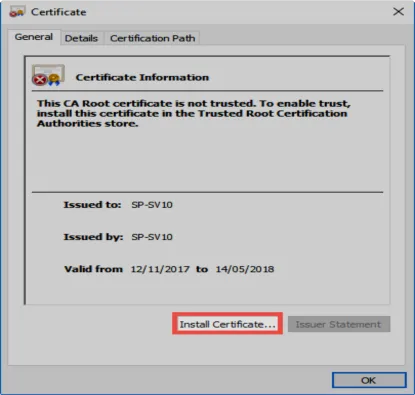Click the 'Issued to:' label

pyautogui.click(x=92, y=205)
